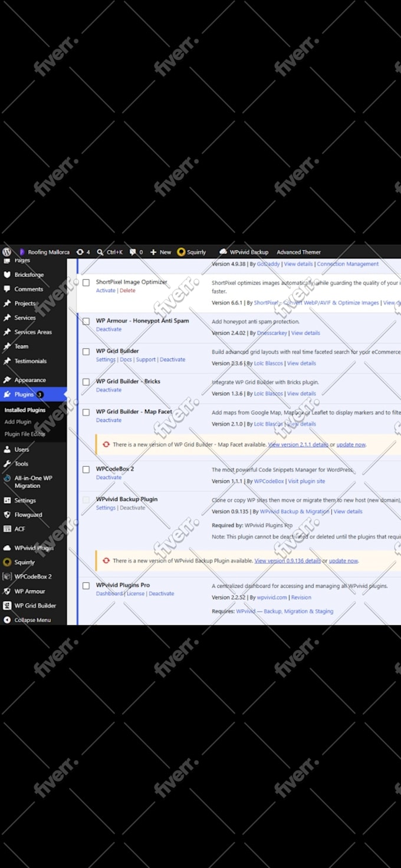Click the plus New button in admin bar

160,252
